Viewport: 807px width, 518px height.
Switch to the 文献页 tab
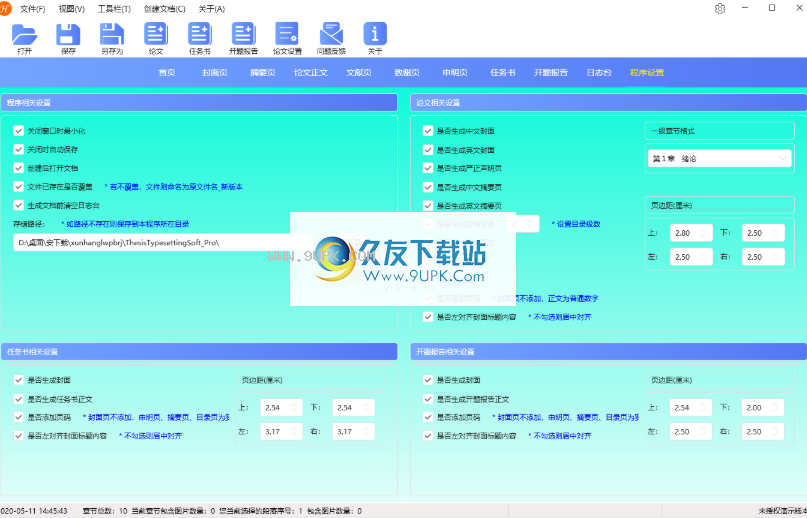[359, 73]
